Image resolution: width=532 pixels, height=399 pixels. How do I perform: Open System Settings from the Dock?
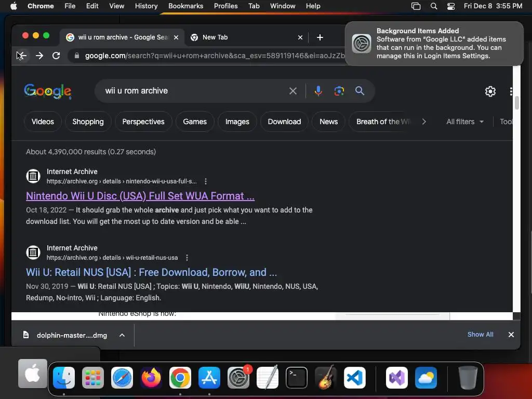pos(238,378)
